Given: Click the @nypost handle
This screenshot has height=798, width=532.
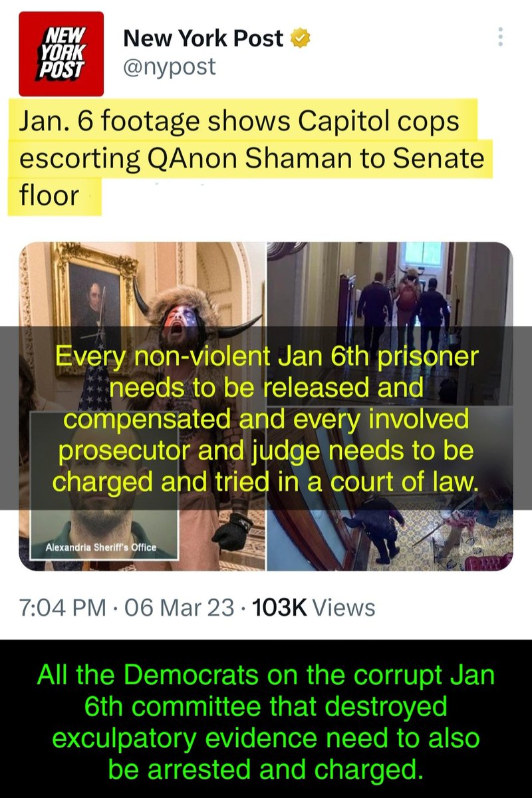Looking at the screenshot, I should pyautogui.click(x=170, y=66).
